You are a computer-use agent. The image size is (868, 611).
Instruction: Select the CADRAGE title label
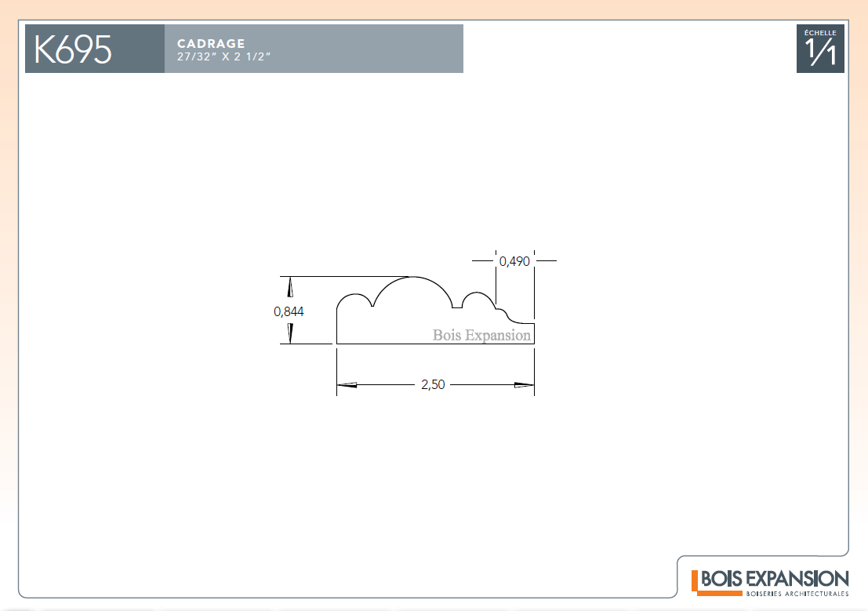click(211, 43)
